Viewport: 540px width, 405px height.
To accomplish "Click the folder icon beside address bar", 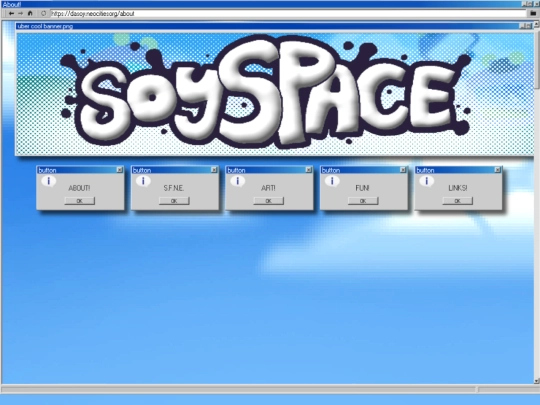I will point(533,13).
